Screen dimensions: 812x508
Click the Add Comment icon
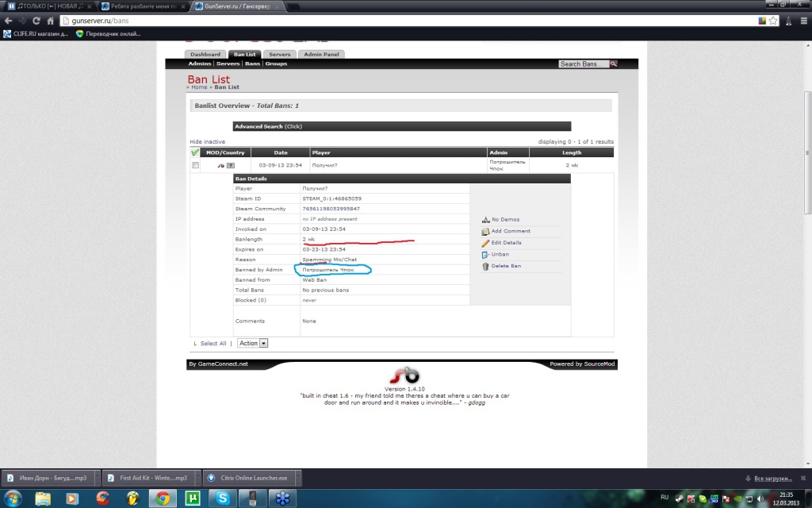pos(485,231)
